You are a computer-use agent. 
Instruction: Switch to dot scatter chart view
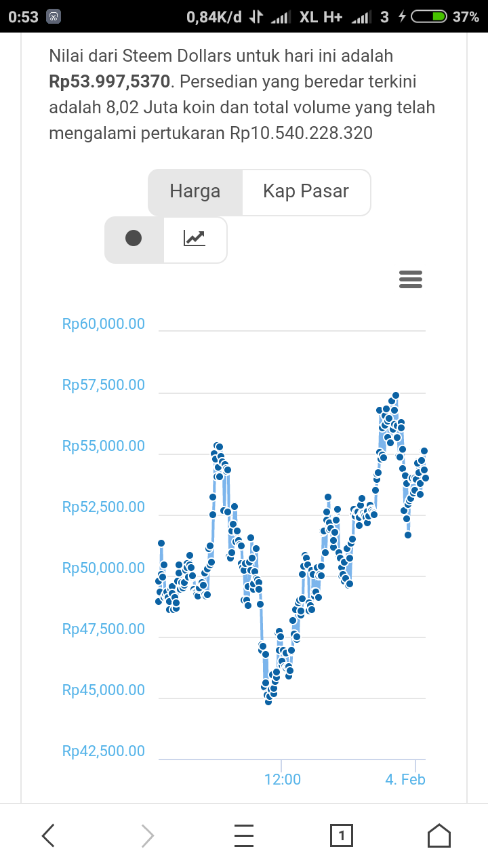134,239
